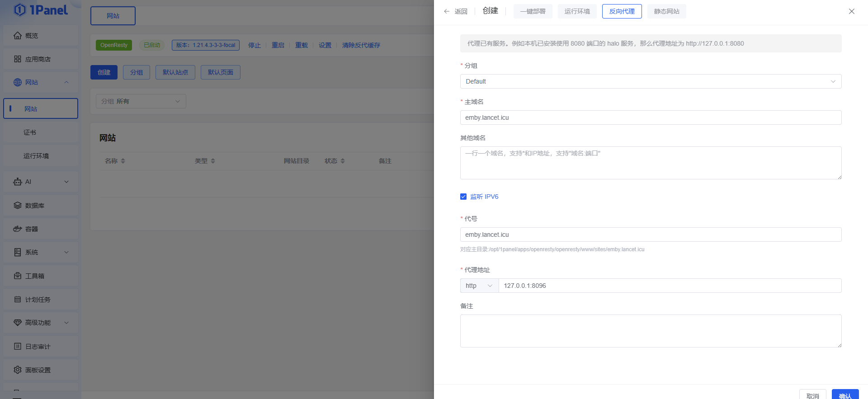This screenshot has height=399, width=868.
Task: Open 容器 using the docker whale icon
Action: (x=18, y=229)
